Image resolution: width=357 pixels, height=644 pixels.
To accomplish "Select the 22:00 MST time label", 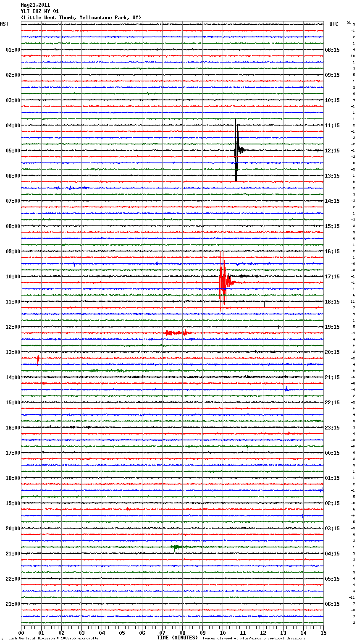I will click(x=13, y=579).
